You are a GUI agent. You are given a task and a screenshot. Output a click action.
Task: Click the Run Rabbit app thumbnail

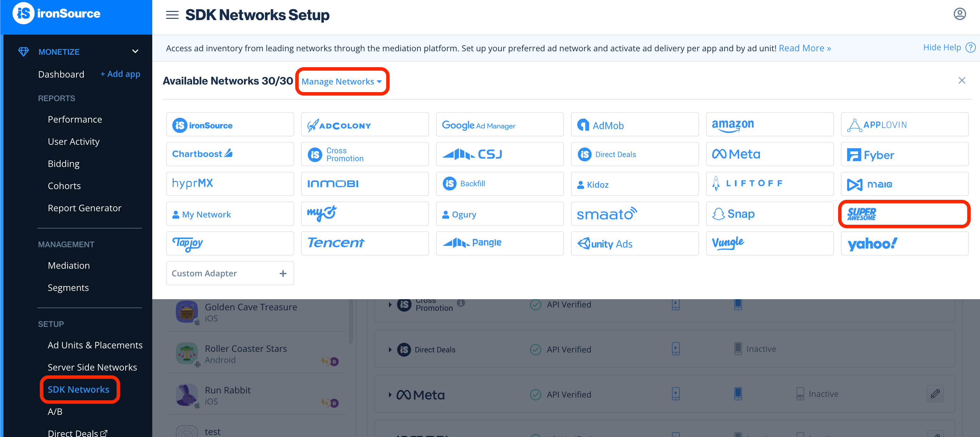[187, 394]
